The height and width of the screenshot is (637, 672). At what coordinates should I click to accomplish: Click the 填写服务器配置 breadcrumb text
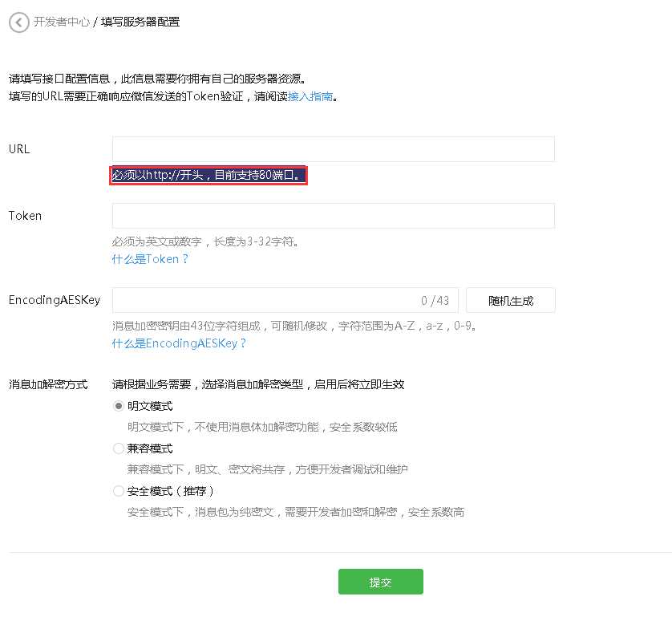(x=140, y=22)
